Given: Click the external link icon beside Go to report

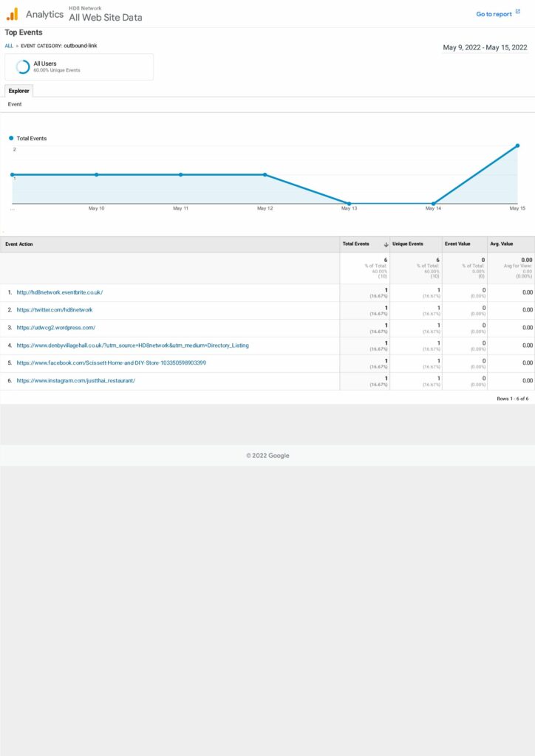Looking at the screenshot, I should click(518, 13).
